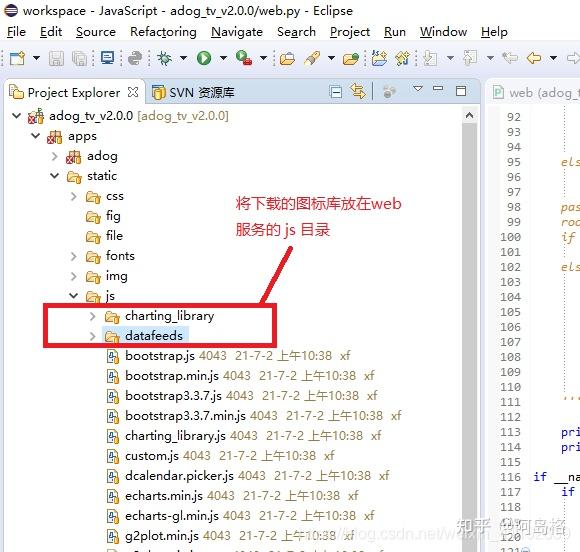Image resolution: width=580 pixels, height=552 pixels.
Task: Expand the css folder
Action: click(74, 196)
